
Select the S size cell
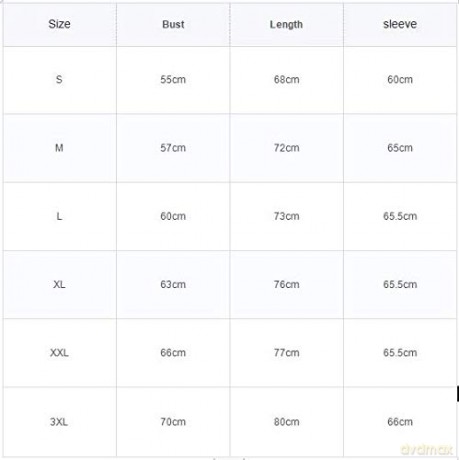(59, 79)
